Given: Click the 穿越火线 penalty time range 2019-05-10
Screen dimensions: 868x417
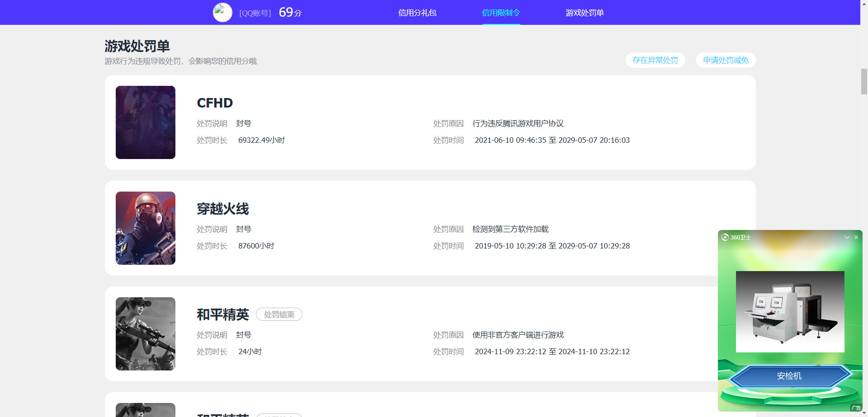Looking at the screenshot, I should coord(552,246).
